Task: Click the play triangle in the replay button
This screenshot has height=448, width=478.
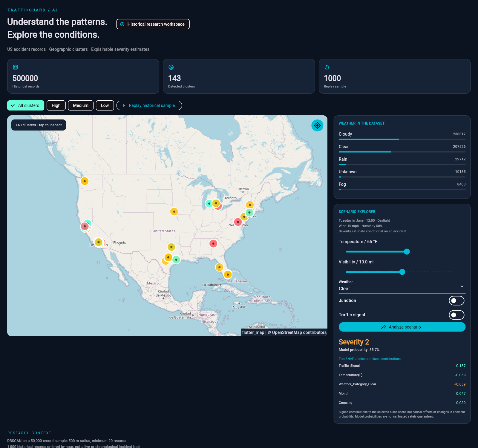Action: click(x=124, y=105)
